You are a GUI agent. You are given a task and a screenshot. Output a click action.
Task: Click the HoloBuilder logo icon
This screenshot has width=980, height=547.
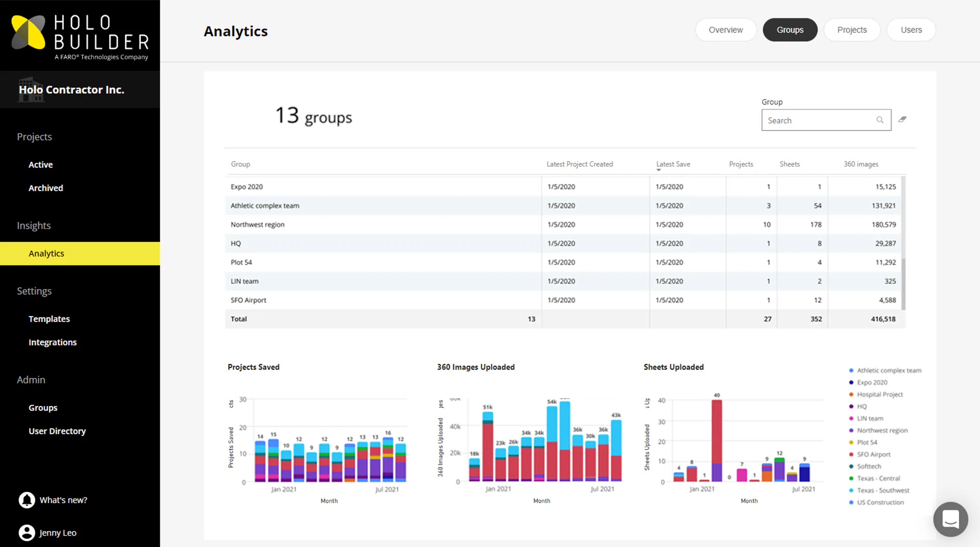[29, 32]
